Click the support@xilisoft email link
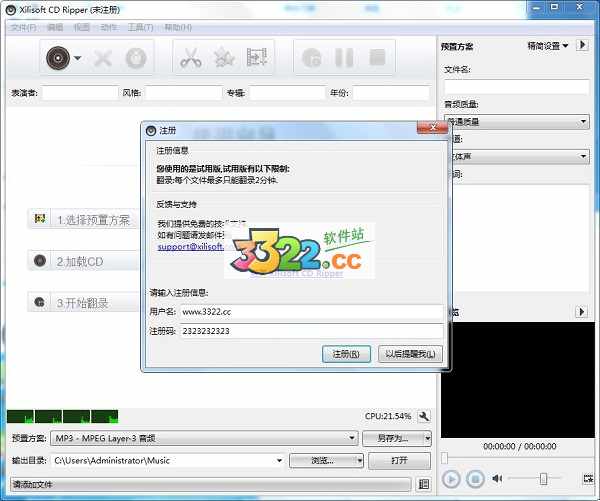The width and height of the screenshot is (600, 501). [191, 246]
